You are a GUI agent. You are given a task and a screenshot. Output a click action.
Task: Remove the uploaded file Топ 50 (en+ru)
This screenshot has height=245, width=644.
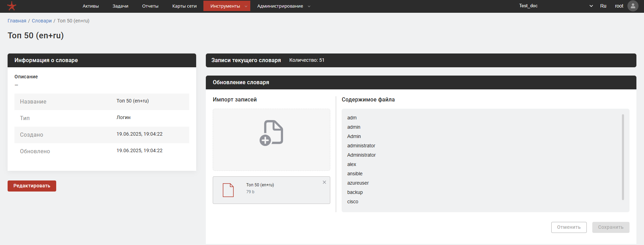coord(324,182)
